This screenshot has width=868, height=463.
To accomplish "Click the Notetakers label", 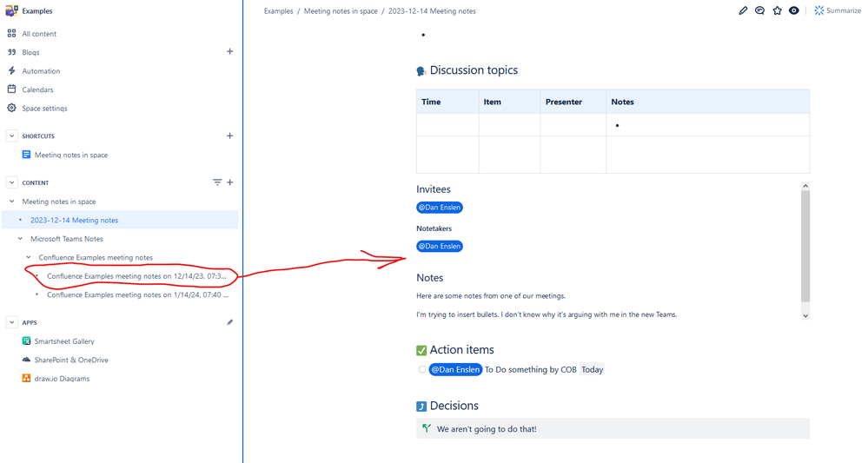I will click(434, 228).
